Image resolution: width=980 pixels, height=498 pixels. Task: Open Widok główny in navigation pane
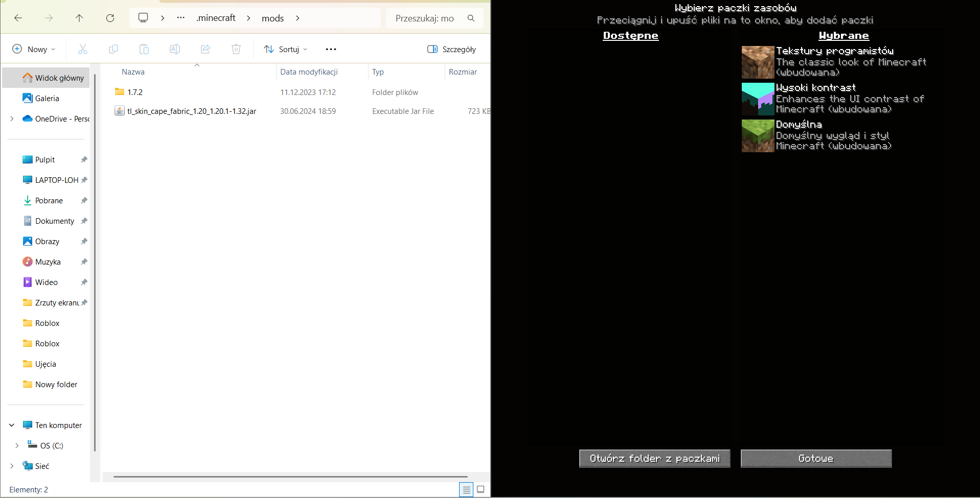tap(46, 78)
